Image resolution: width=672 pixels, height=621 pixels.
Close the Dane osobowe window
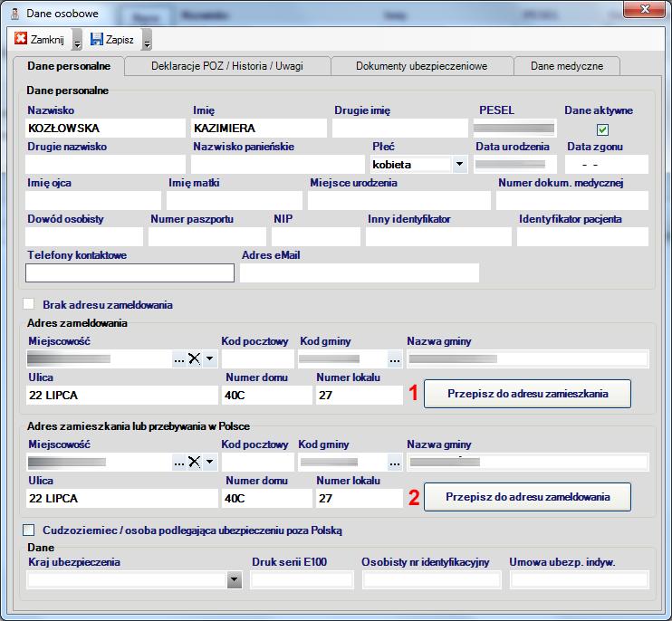644,9
